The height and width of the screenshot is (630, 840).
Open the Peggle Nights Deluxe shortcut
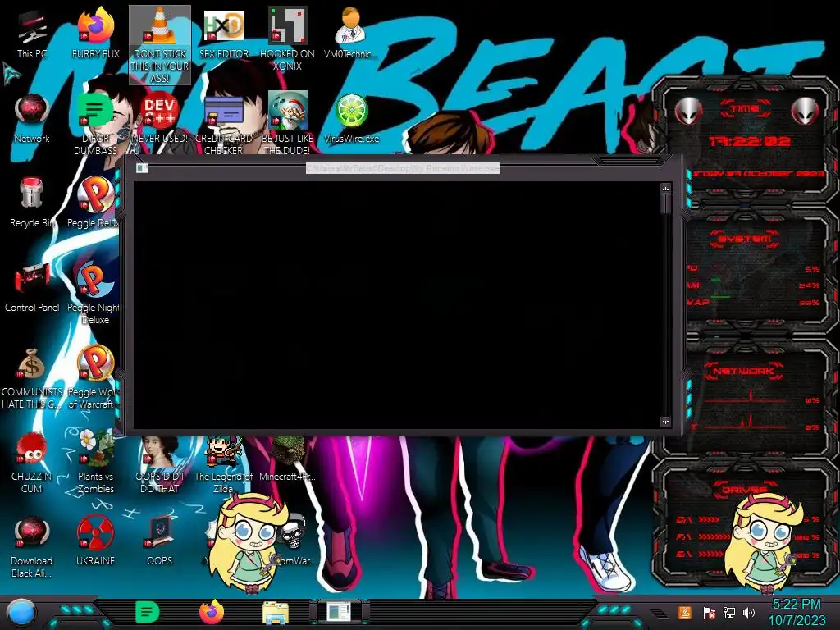click(94, 293)
